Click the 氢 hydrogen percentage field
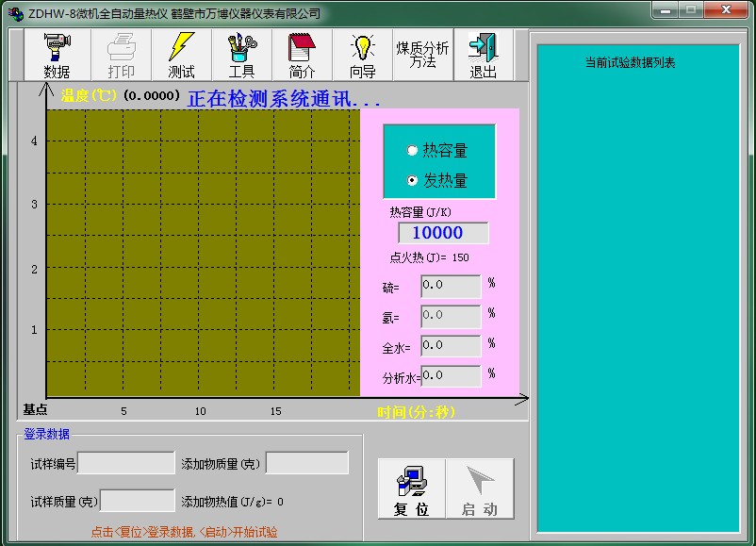This screenshot has height=546, width=756. pos(450,316)
